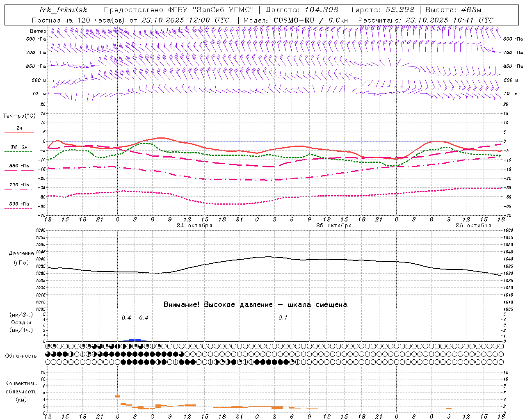Click the 24 октября date label
Image resolution: width=525 pixels, height=420 pixels.
click(194, 226)
